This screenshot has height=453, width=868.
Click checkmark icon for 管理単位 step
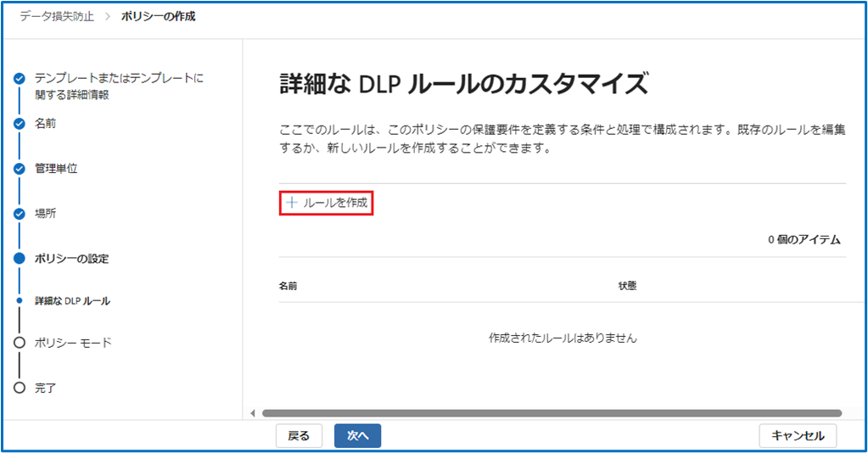click(19, 168)
